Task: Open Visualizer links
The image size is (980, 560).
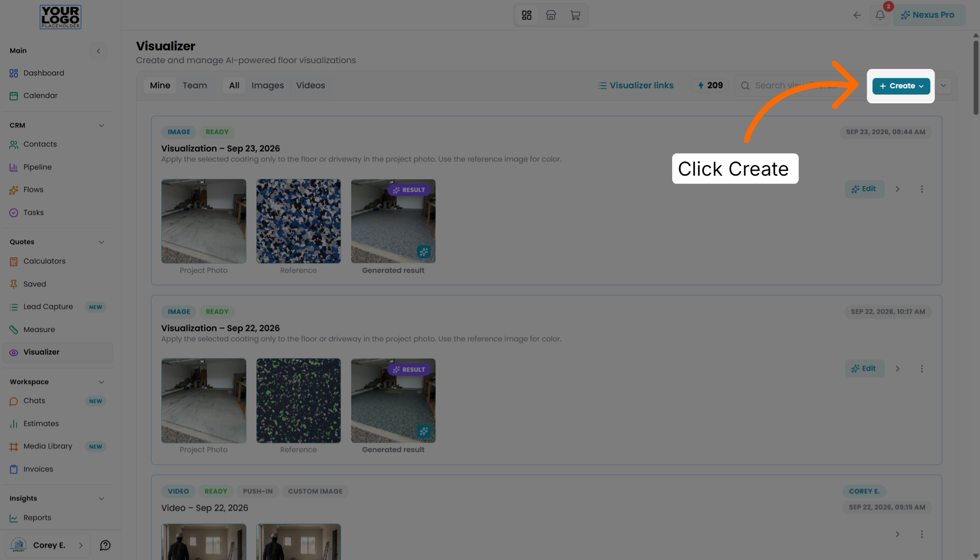Action: pyautogui.click(x=636, y=85)
